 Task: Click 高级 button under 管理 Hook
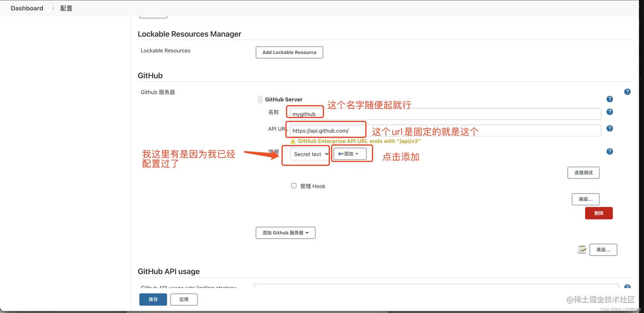tap(585, 199)
